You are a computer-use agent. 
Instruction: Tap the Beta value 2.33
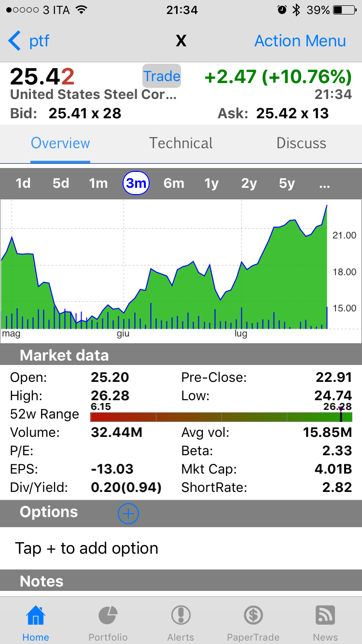coord(337,451)
